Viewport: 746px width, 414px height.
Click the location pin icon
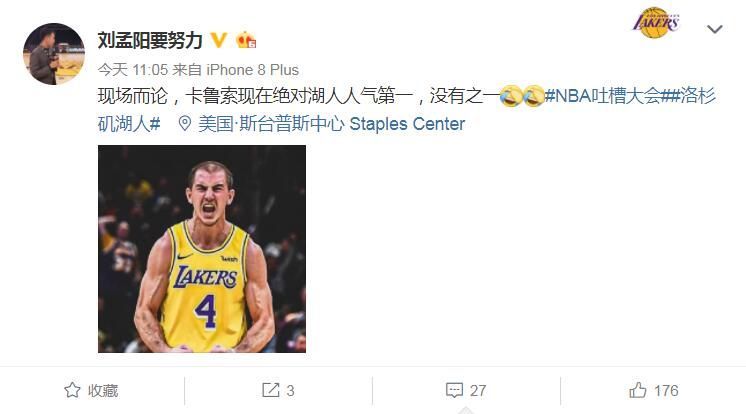click(x=185, y=124)
